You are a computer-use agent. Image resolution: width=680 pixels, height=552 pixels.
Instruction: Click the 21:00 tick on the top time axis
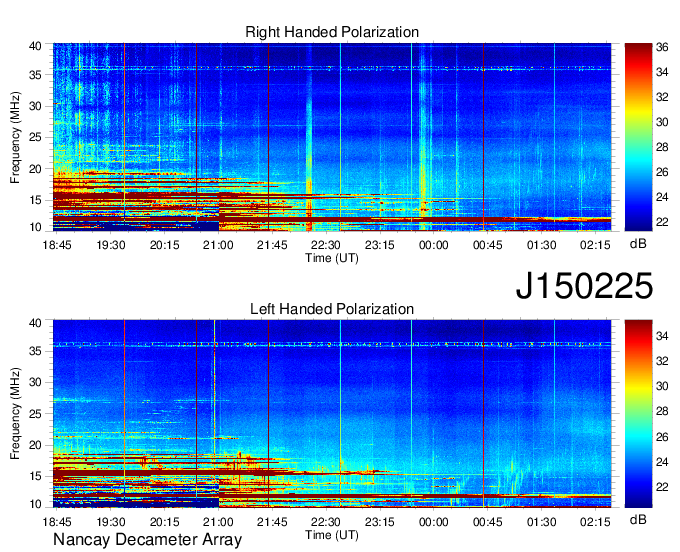coord(218,245)
